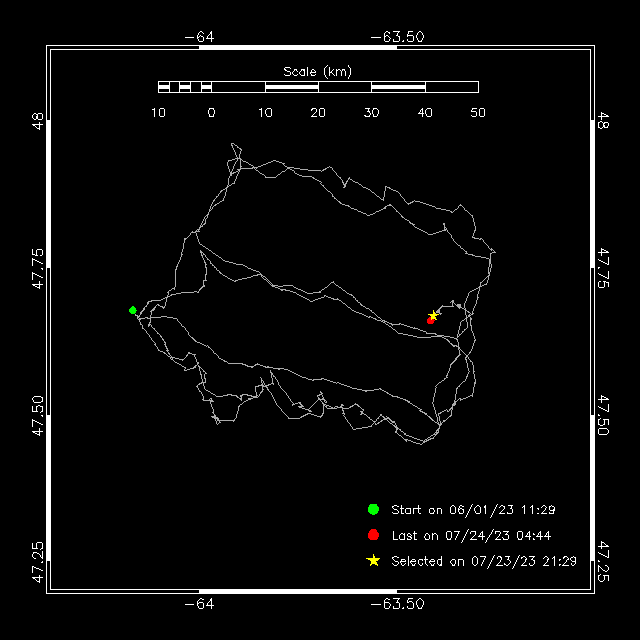Click the left axis latitude label '47.25'

[38, 562]
